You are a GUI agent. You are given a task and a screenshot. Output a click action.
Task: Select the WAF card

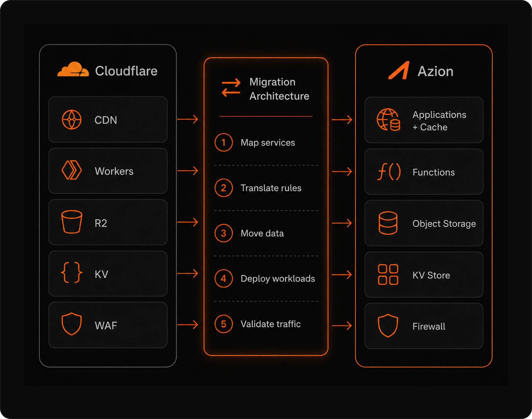[108, 325]
